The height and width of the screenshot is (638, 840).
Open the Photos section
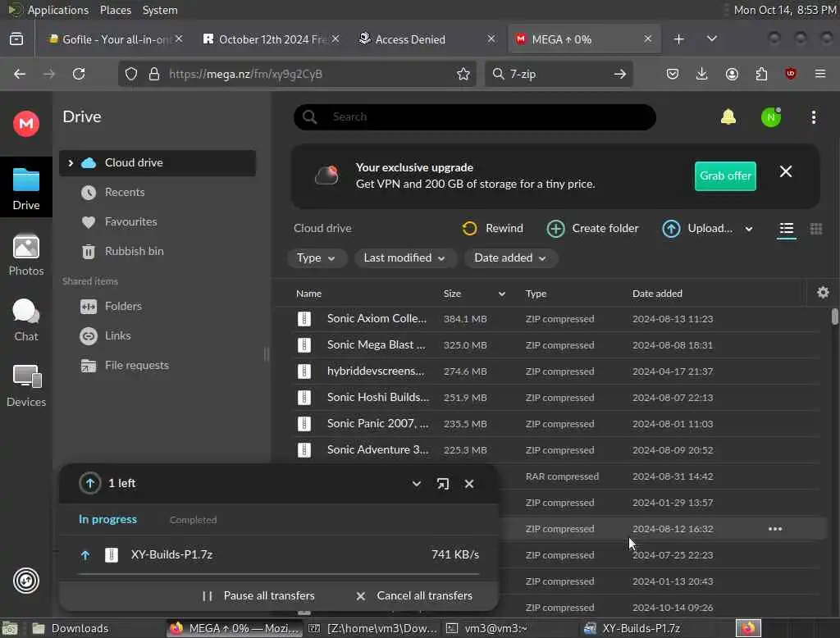25,255
